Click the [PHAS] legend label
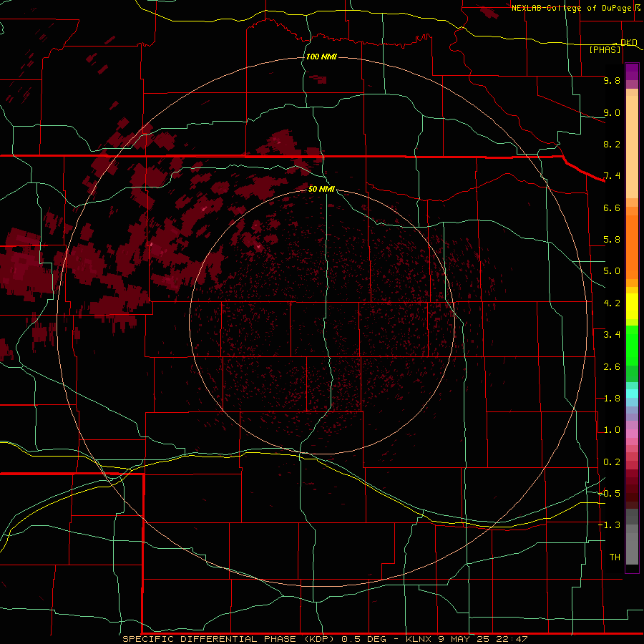644x644 pixels. pos(605,49)
